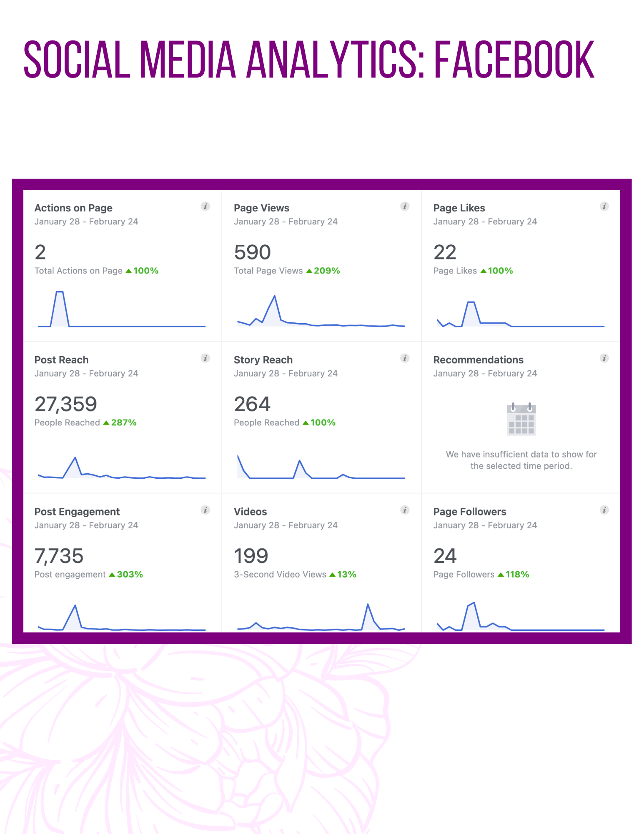Click the Story Reach sparkline chart

pyautogui.click(x=321, y=467)
